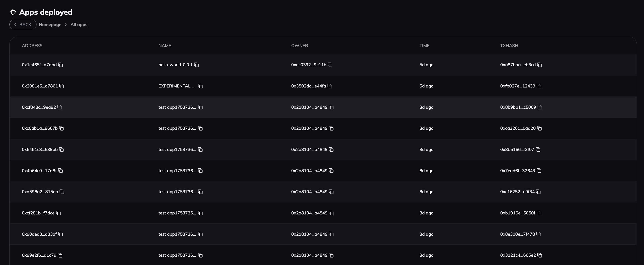Open app address 0xc0ab1a...8667b
Viewport: 644px width, 265px height.
pyautogui.click(x=40, y=129)
